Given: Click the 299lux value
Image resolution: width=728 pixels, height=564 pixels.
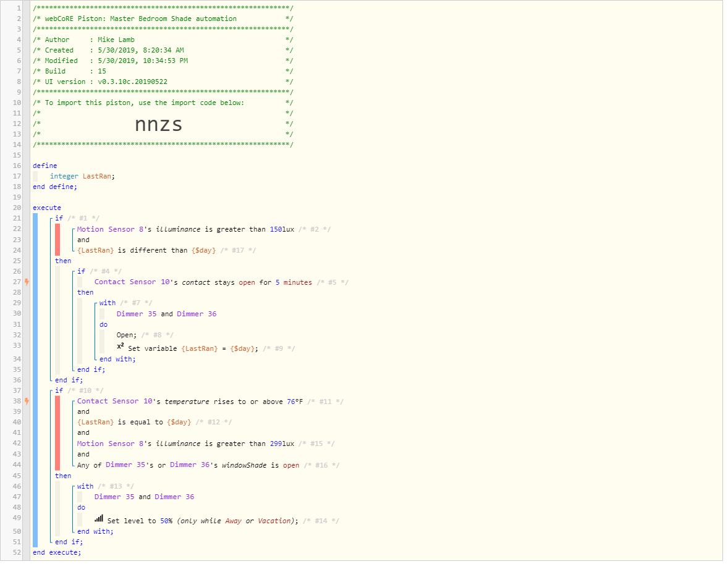Looking at the screenshot, I should (x=282, y=444).
